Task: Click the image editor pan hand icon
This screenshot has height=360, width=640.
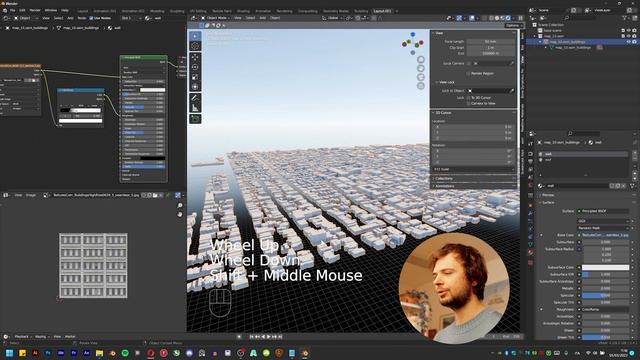Action: click(180, 214)
